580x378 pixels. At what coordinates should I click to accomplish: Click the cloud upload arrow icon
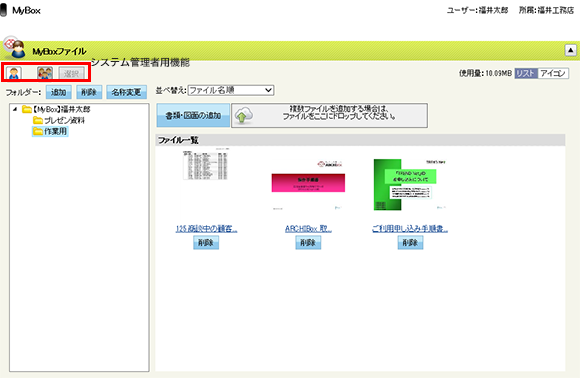click(x=244, y=115)
